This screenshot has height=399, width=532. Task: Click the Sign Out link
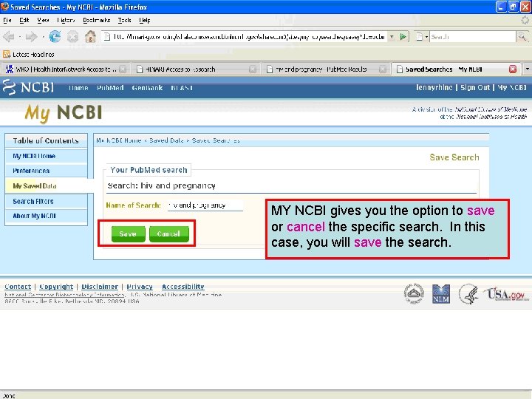coord(475,87)
